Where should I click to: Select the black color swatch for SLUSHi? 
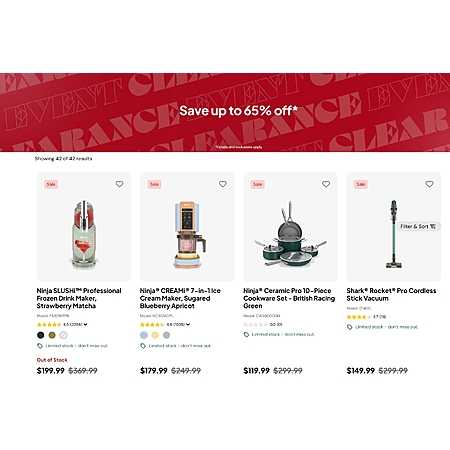pyautogui.click(x=41, y=335)
